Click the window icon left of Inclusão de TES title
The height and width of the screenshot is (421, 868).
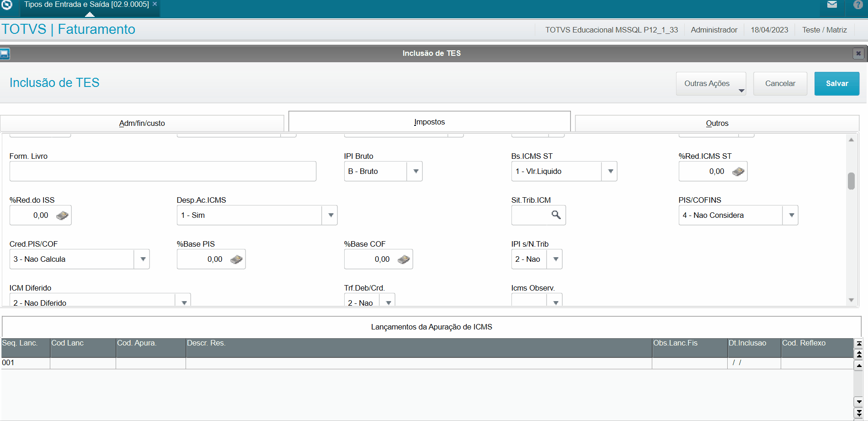pos(5,54)
